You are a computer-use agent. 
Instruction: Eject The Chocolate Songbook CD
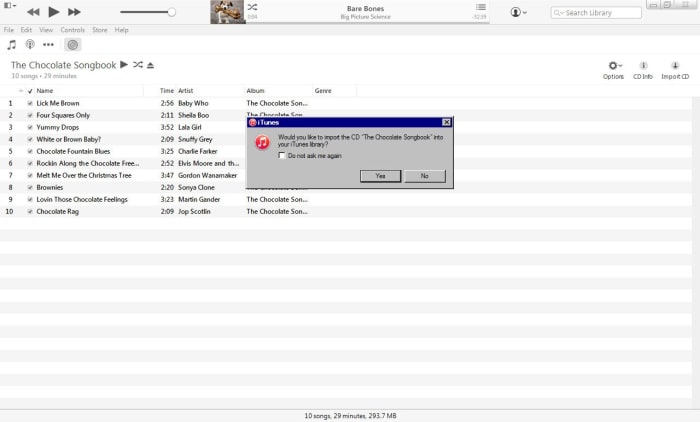150,65
